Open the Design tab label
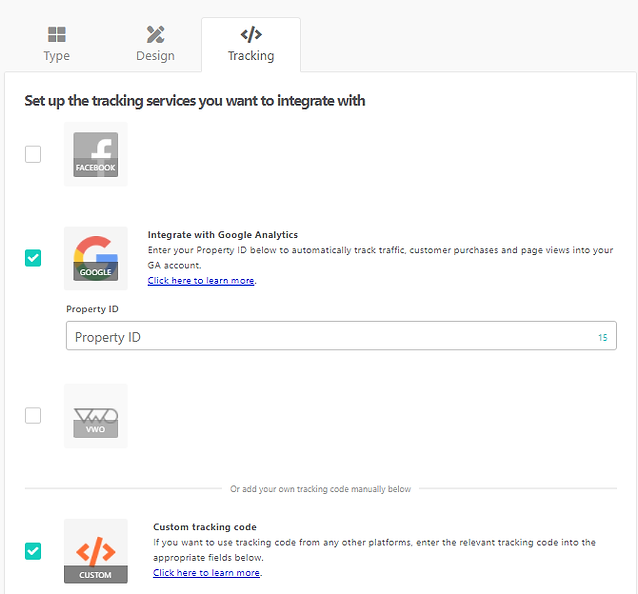638x594 pixels. pos(155,56)
